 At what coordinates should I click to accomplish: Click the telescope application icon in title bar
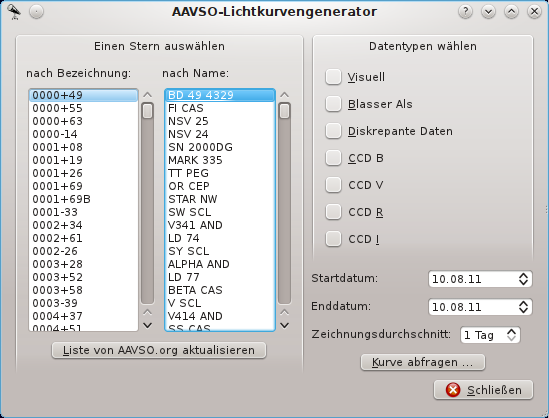coord(14,12)
